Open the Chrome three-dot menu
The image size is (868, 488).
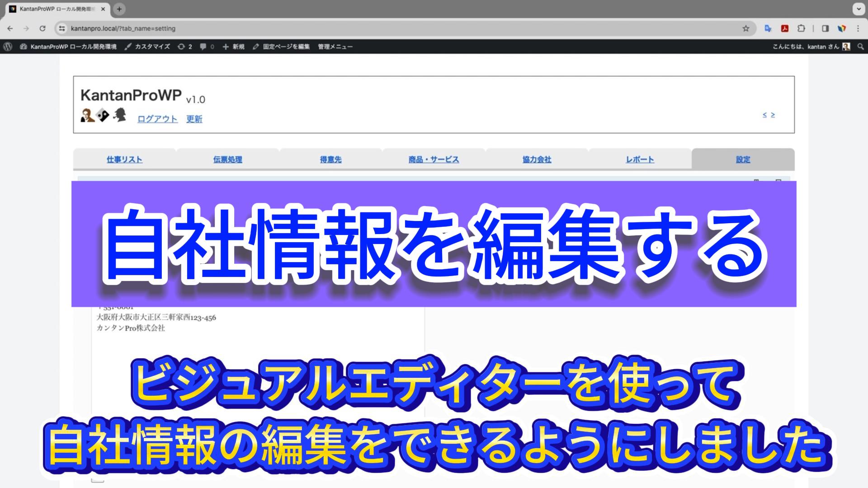coord(858,28)
